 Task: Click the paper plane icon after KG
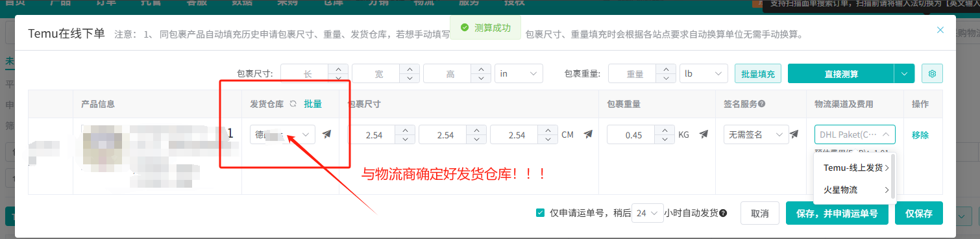(x=703, y=134)
